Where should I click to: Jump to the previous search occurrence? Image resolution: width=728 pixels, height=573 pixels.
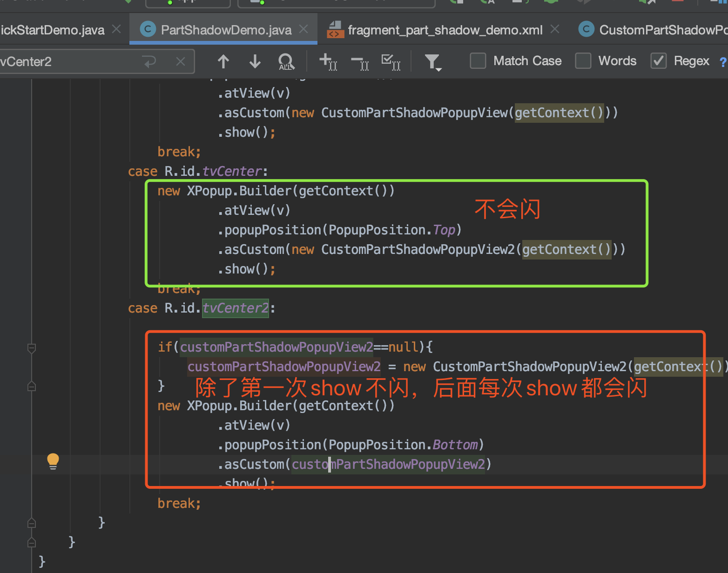[223, 61]
